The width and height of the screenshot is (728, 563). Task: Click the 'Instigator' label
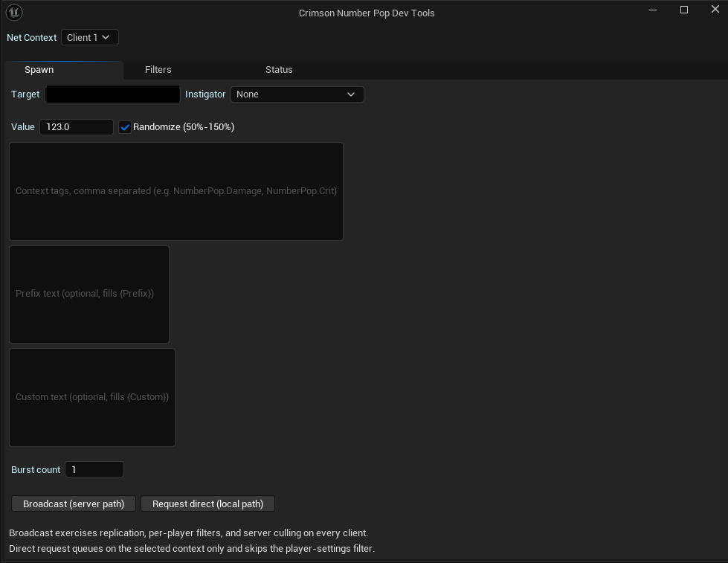205,94
